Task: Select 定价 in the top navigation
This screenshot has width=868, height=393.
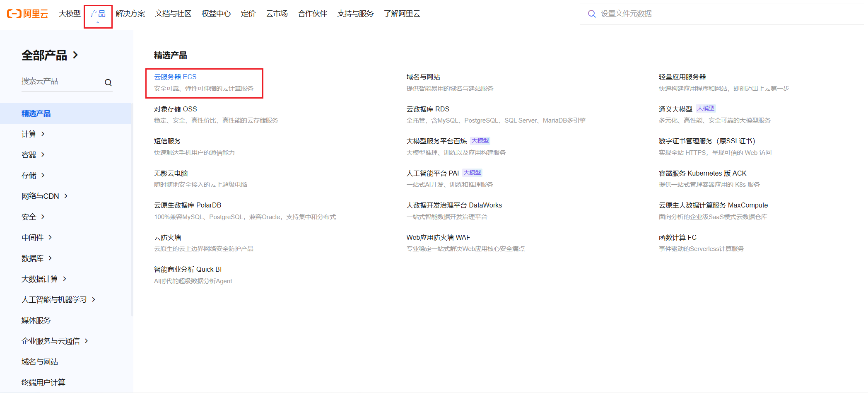Action: (x=248, y=13)
